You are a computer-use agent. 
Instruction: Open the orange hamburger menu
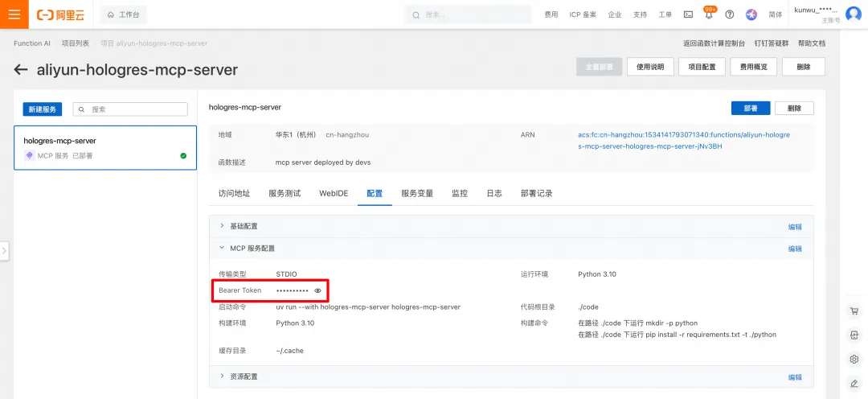coord(14,14)
